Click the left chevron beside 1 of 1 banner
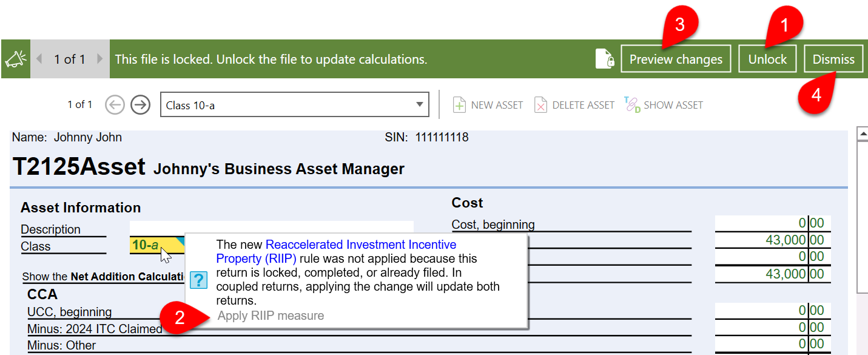 click(38, 59)
